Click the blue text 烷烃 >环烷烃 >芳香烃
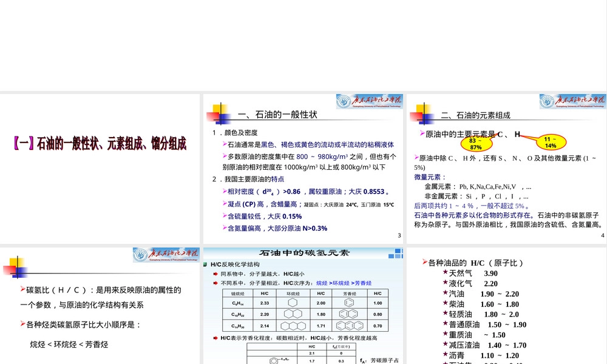Image resolution: width=607 pixels, height=364 pixels. pos(344,283)
